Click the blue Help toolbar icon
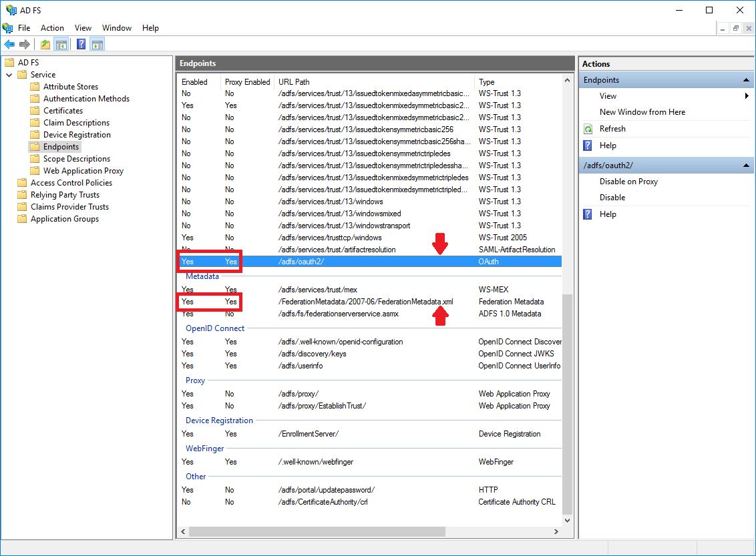Screen dimensions: 756x556 81,45
